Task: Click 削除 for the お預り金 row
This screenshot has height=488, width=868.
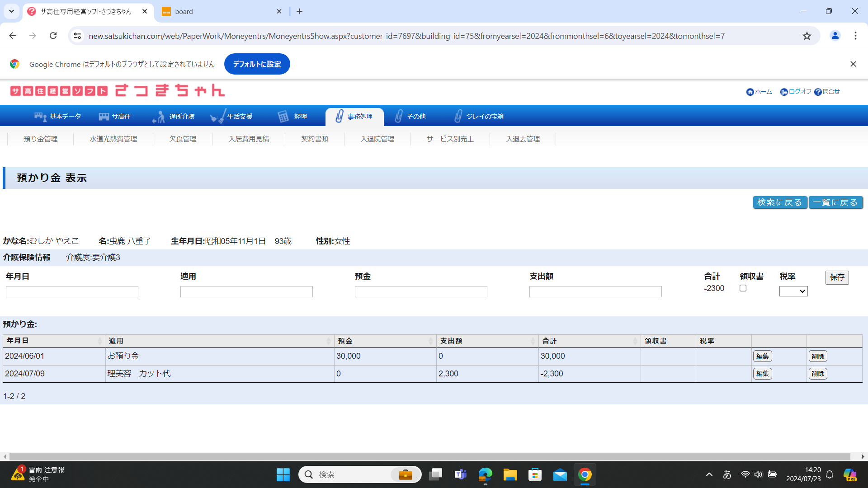Action: 817,356
